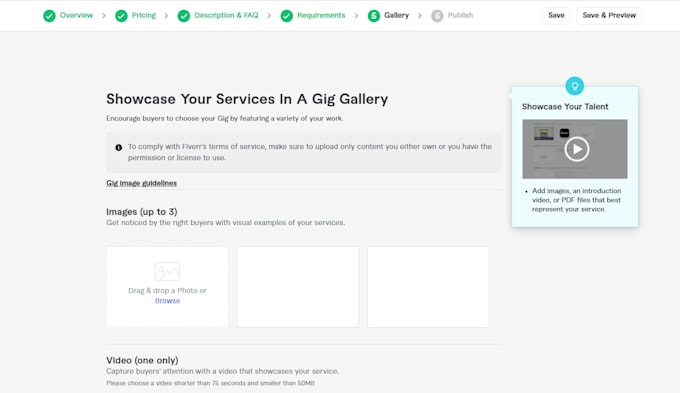Click the green checkmark icon beside Pricing
This screenshot has height=393, width=680.
[121, 16]
